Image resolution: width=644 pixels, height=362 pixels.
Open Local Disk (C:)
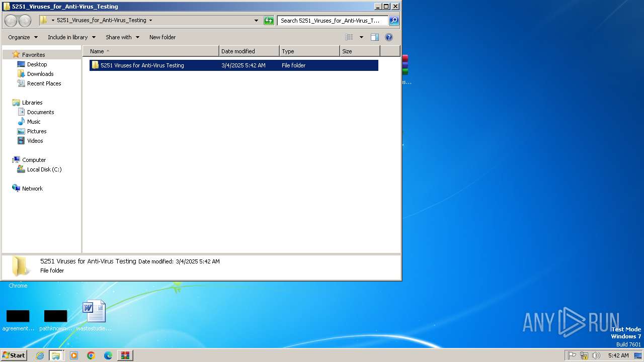(x=44, y=169)
